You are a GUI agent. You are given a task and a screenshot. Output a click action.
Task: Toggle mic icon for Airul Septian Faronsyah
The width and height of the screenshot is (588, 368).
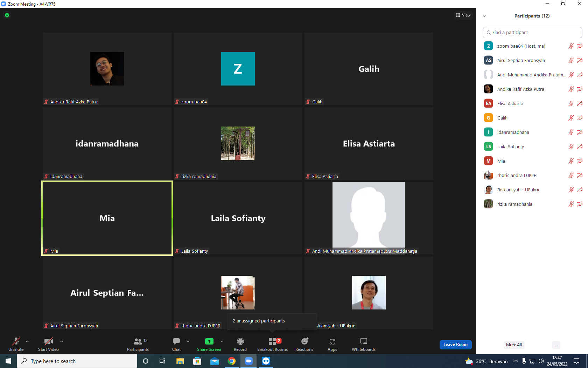571,60
